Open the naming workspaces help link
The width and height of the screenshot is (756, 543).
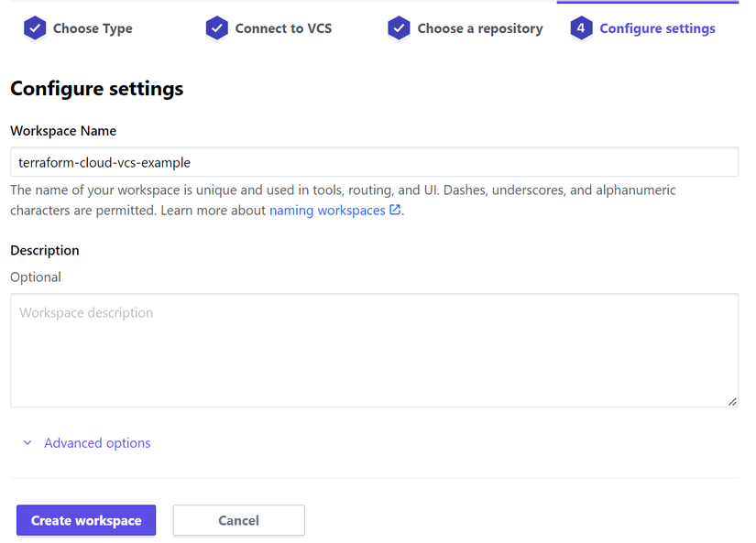(327, 211)
